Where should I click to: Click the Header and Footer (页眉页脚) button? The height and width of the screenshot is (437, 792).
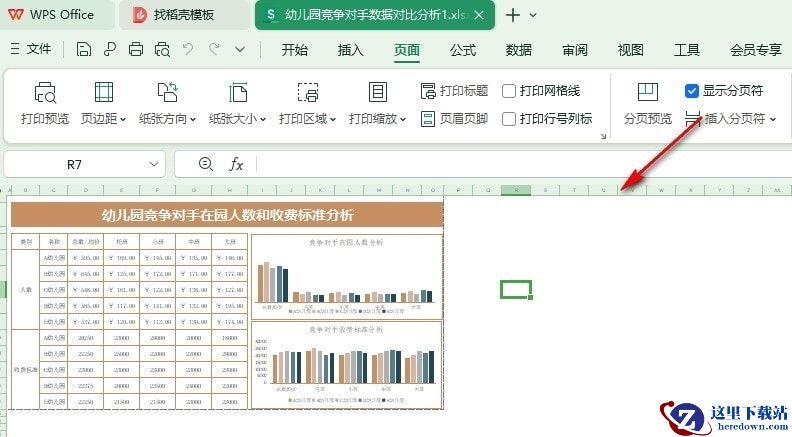[454, 119]
